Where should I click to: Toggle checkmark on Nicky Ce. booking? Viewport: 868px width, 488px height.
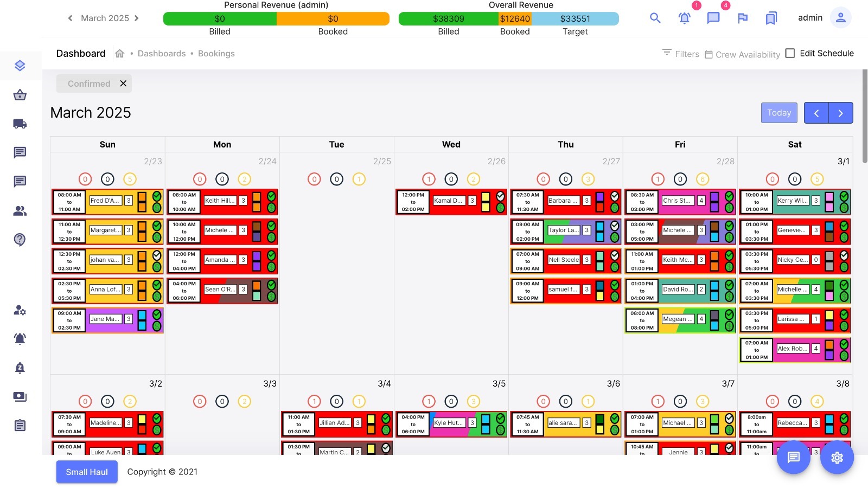click(x=844, y=255)
